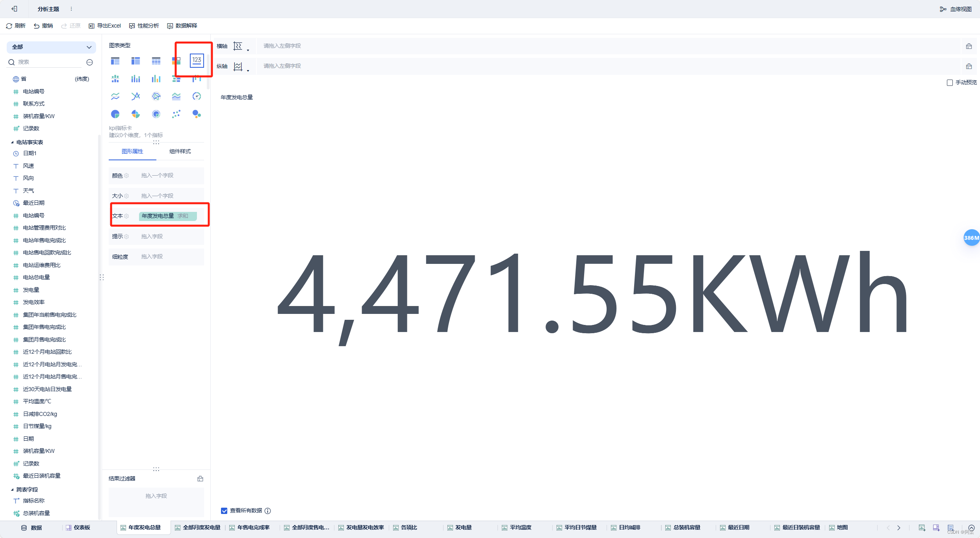Viewport: 980px width, 538px height.
Task: Open the three-dot menu beside 分析主题
Action: pyautogui.click(x=71, y=9)
